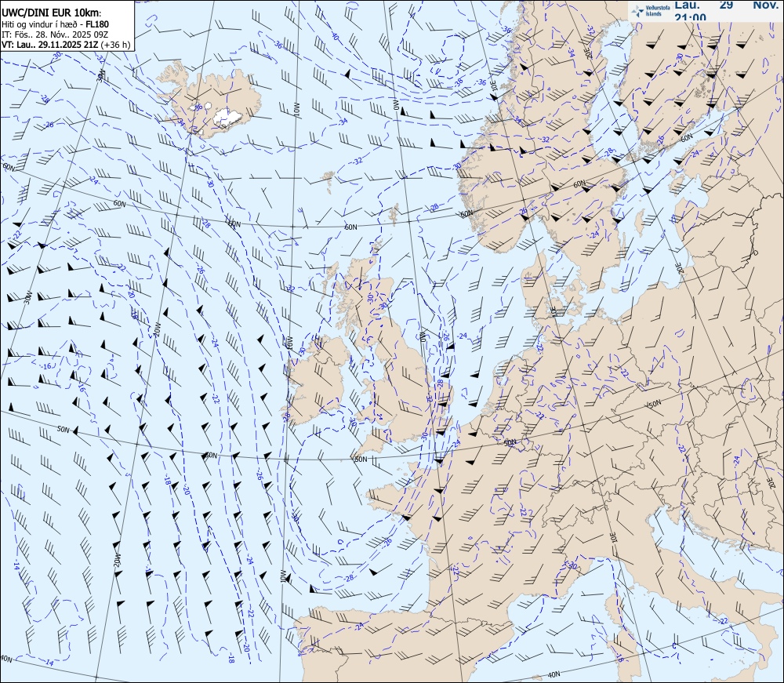Click the Faroe Islands on the map
The width and height of the screenshot is (784, 683).
coord(328,182)
